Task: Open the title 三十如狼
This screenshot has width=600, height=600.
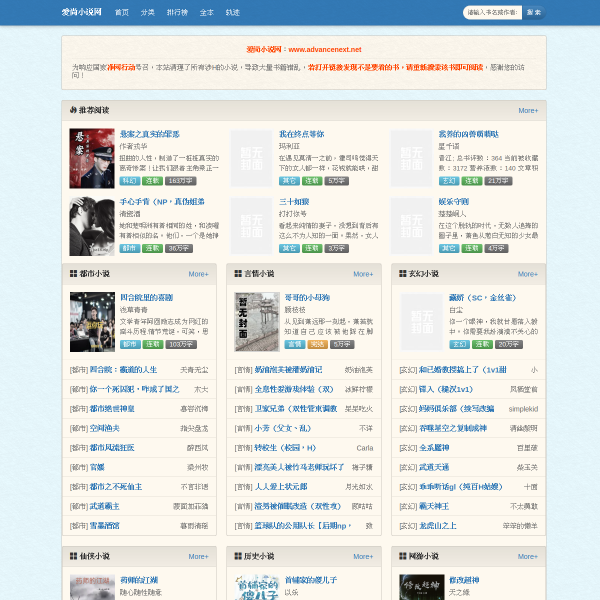Action: [x=294, y=202]
